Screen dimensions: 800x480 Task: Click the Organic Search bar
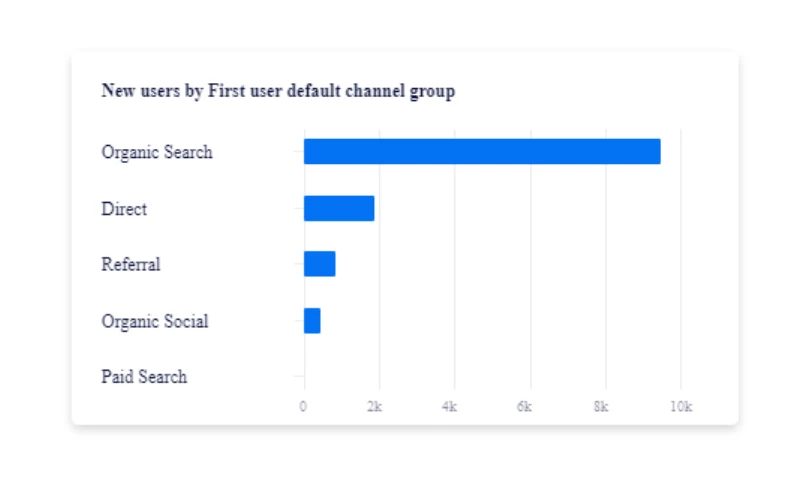pos(482,152)
